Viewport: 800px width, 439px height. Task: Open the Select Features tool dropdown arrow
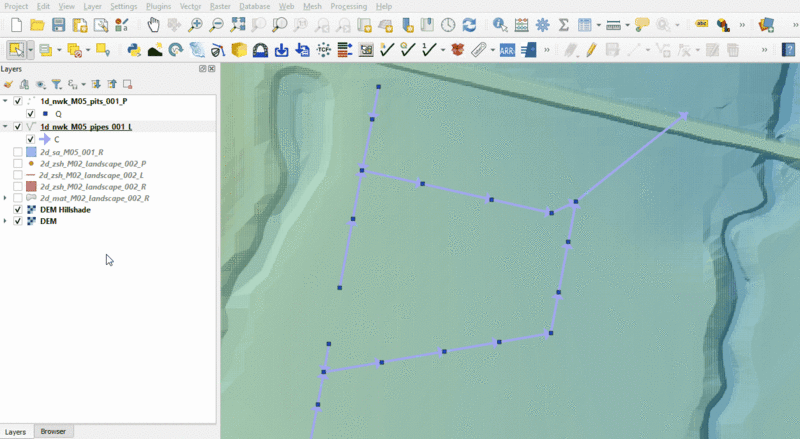tap(31, 49)
